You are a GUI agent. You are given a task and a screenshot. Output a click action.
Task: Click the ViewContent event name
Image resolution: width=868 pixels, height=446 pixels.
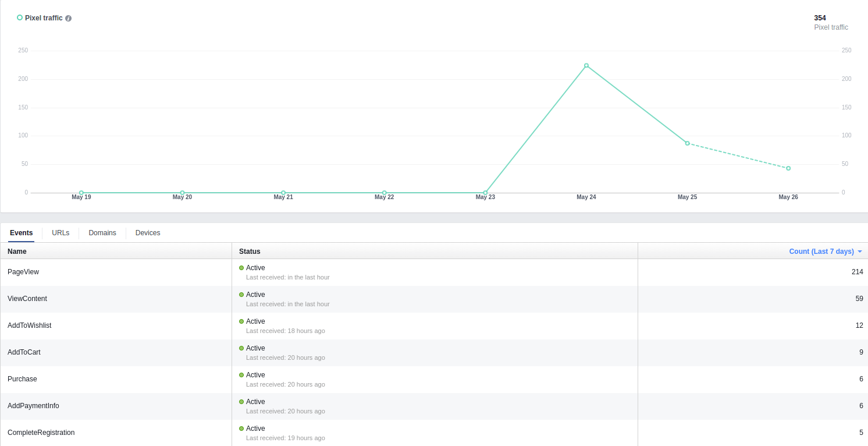coord(27,299)
